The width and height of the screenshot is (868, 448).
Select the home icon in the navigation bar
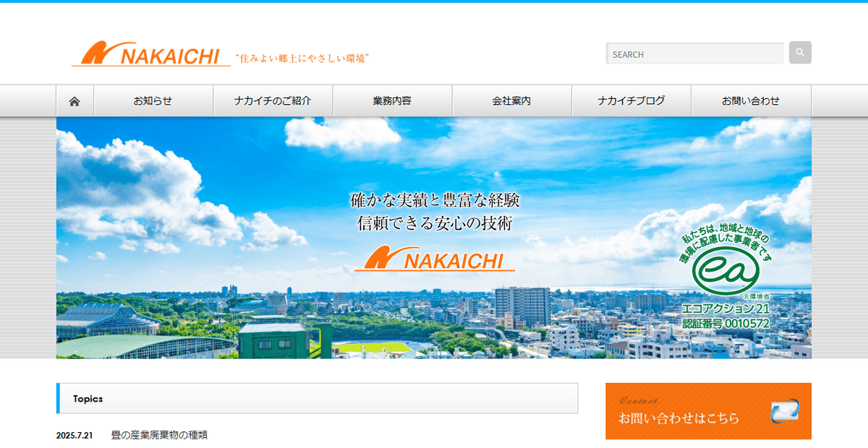[x=75, y=100]
